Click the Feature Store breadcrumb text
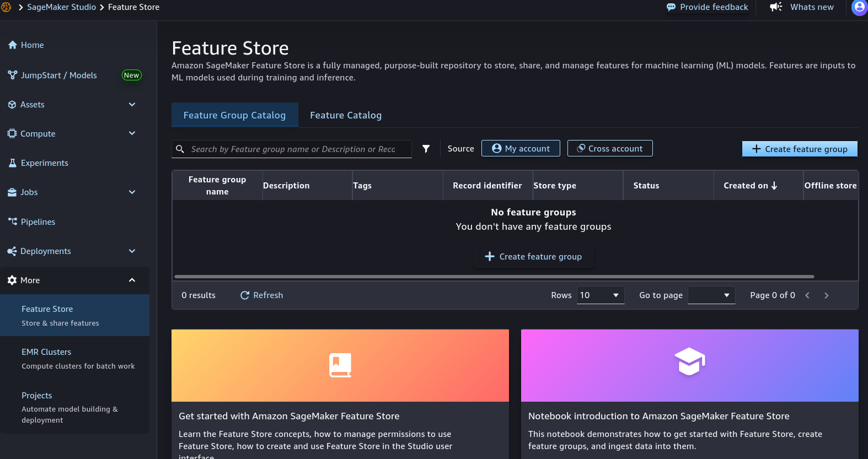 click(134, 7)
